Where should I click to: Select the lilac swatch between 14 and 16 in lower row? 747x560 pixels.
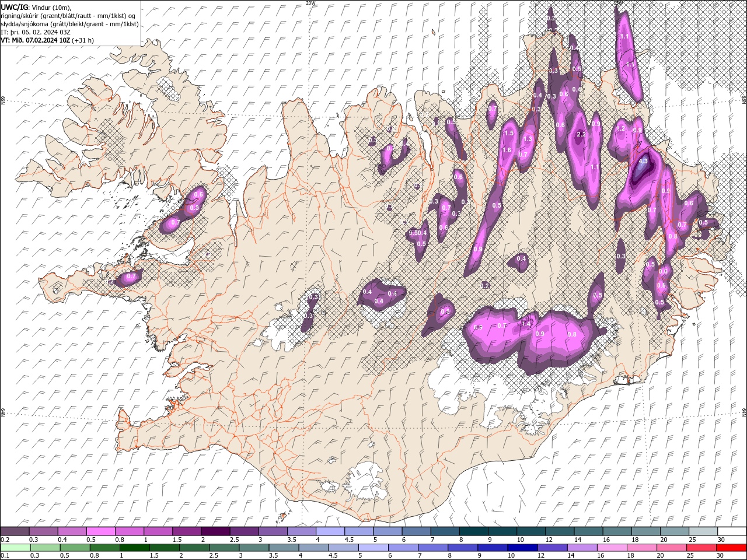[581, 548]
